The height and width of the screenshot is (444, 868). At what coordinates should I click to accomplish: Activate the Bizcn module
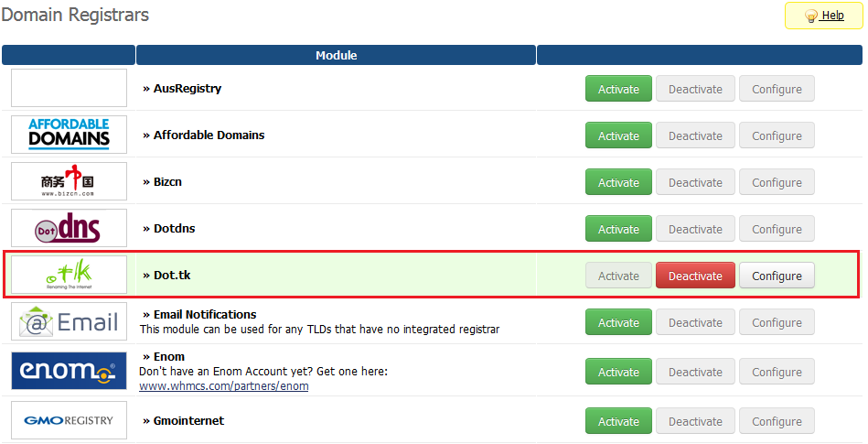[x=618, y=182]
